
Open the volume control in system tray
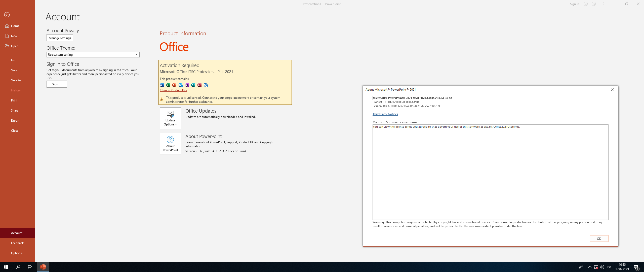(x=602, y=267)
